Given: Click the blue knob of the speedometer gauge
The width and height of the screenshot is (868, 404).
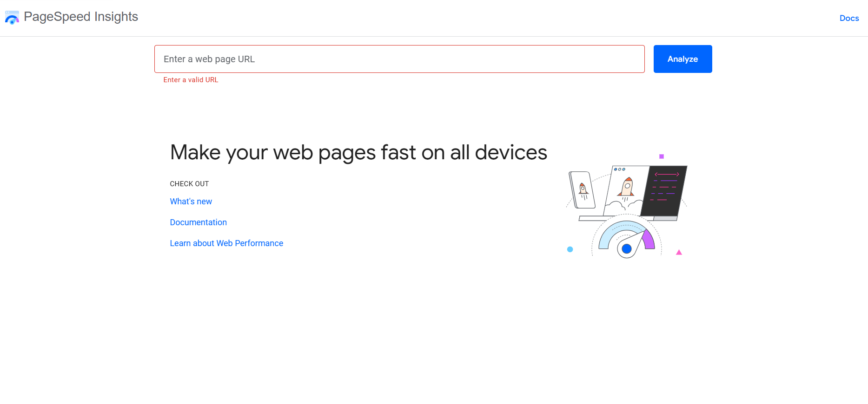Looking at the screenshot, I should coord(627,249).
